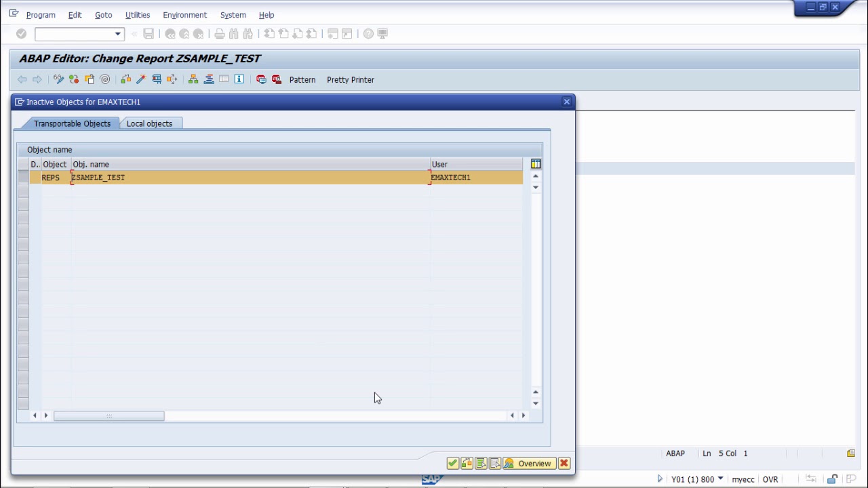Click the Help-on blue info icon
Image resolution: width=868 pixels, height=488 pixels.
tap(239, 79)
